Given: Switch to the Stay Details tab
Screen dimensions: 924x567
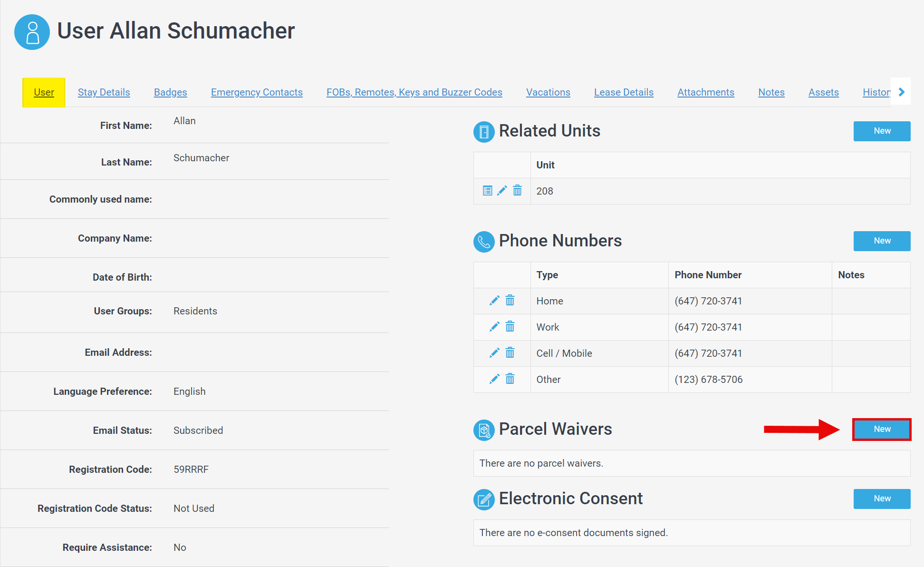Looking at the screenshot, I should tap(104, 92).
